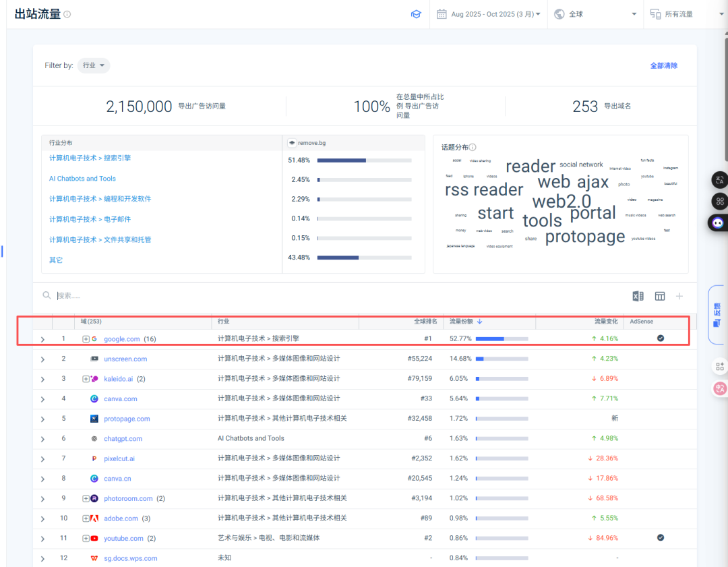This screenshot has height=567, width=728.
Task: Expand row 6 chatgpt.com chevron
Action: coord(42,440)
